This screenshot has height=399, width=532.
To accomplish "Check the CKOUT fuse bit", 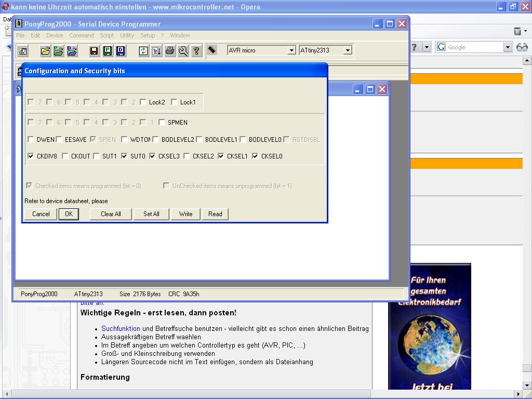I will pyautogui.click(x=65, y=156).
